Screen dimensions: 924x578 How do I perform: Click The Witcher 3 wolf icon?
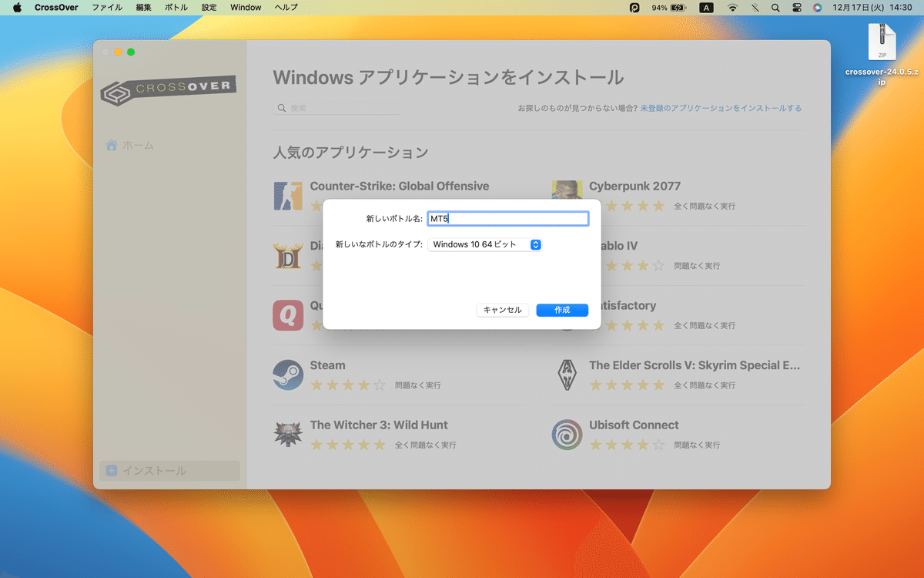click(287, 435)
